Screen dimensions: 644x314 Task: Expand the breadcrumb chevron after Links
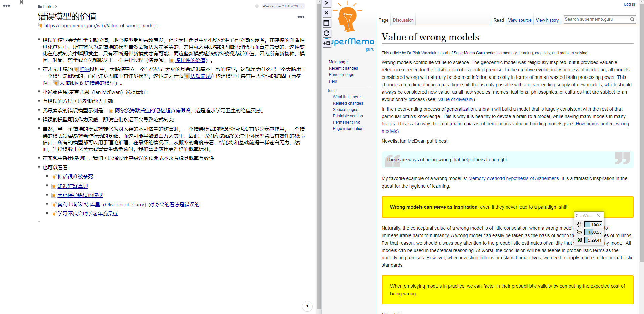click(56, 6)
